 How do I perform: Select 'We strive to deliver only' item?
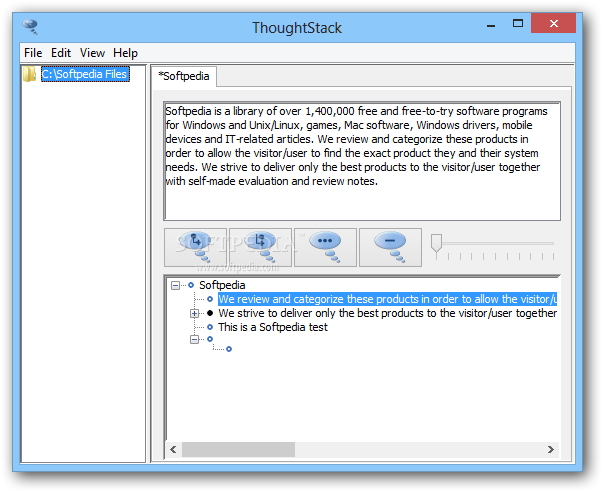tap(387, 314)
